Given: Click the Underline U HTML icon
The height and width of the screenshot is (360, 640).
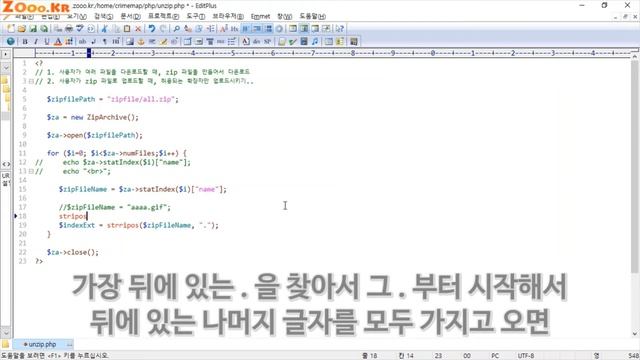Looking at the screenshot, I should pos(47,41).
